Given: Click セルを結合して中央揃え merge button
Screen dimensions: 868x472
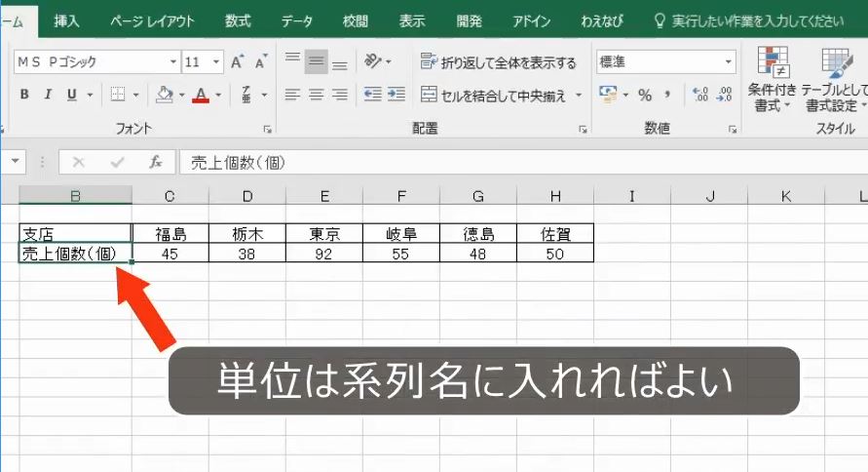Looking at the screenshot, I should [493, 96].
